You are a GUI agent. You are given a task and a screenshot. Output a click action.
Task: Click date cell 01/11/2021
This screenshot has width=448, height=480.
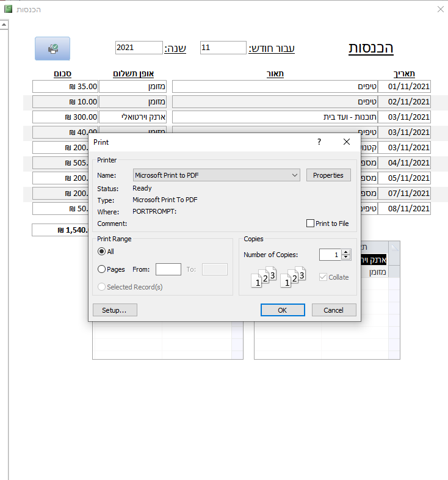[x=404, y=86]
